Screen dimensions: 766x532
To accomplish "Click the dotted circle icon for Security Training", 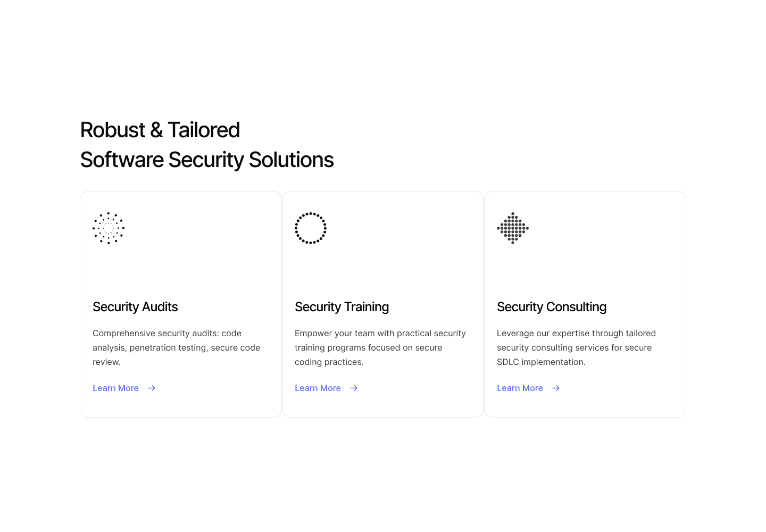I will point(311,228).
